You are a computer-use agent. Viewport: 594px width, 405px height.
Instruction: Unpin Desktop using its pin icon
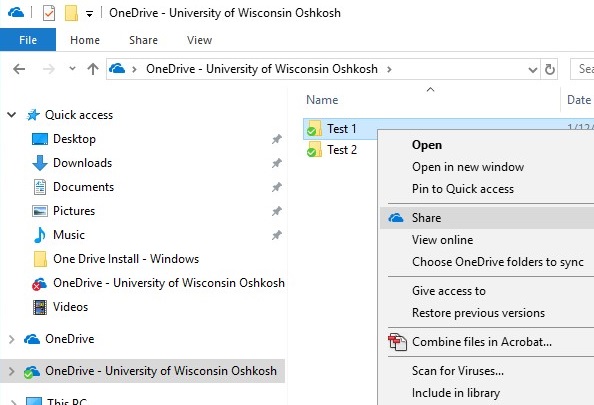(277, 139)
